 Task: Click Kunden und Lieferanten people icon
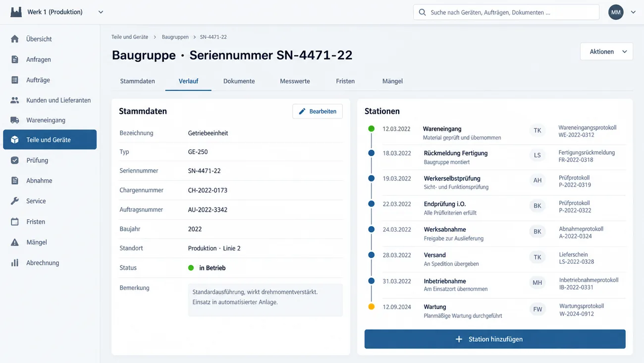coord(15,100)
